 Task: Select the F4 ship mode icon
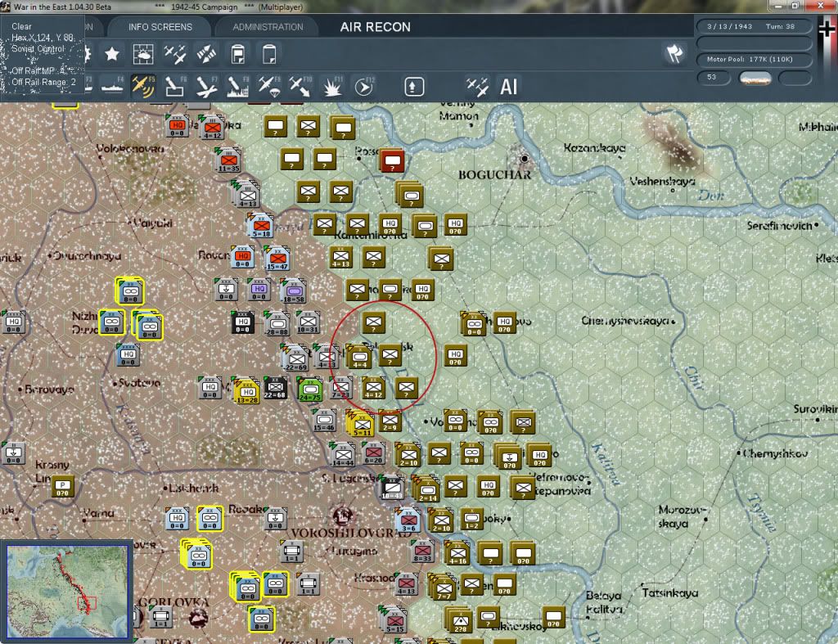tap(112, 87)
